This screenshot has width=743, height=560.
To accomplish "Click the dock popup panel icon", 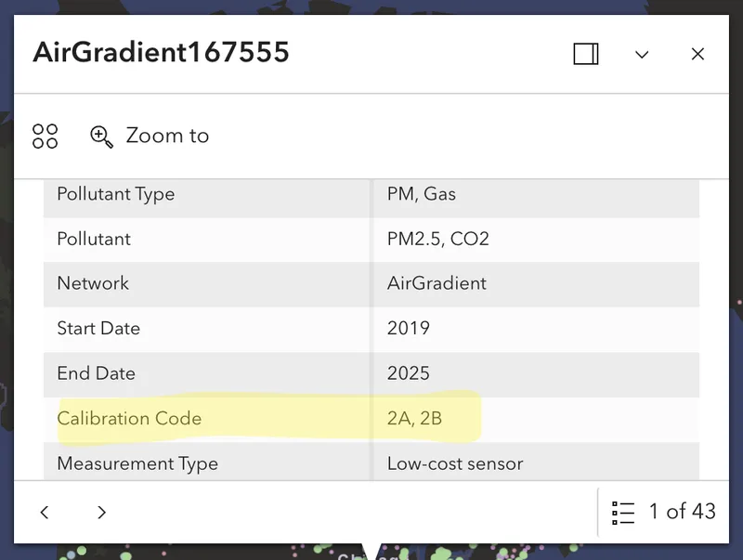I will 586,54.
